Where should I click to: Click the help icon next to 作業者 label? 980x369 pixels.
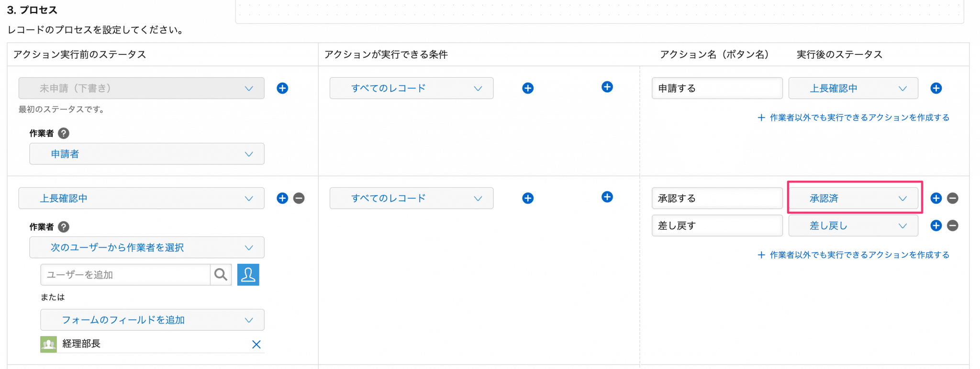[64, 133]
